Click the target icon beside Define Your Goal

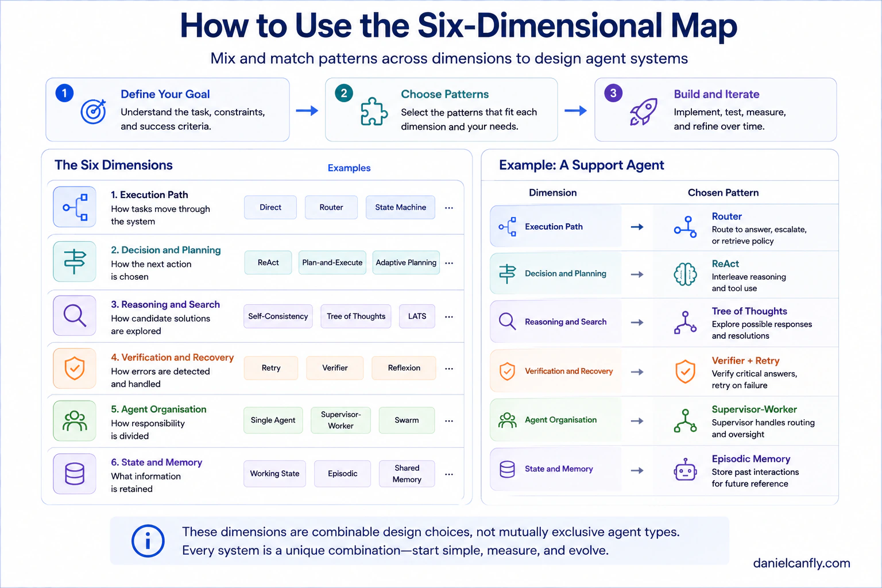(x=94, y=111)
